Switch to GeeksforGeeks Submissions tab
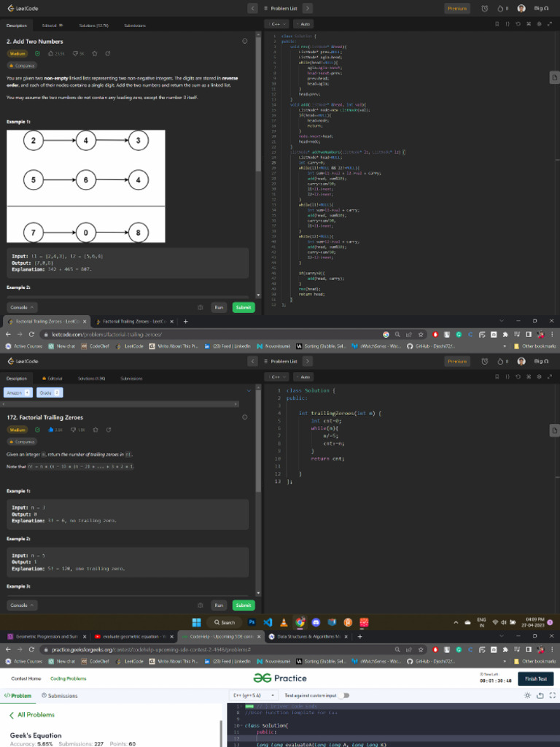Screen dimensions: 560x747 click(60, 695)
